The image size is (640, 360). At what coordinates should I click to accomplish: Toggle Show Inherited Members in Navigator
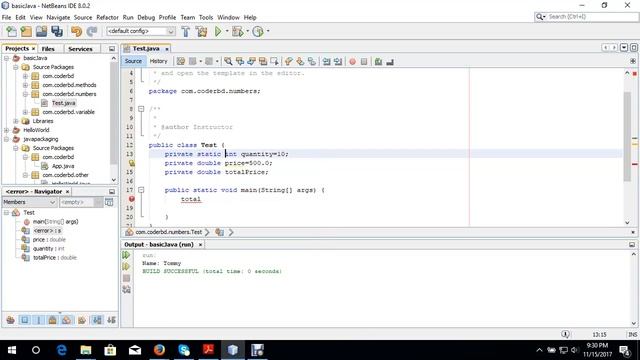tap(11, 320)
